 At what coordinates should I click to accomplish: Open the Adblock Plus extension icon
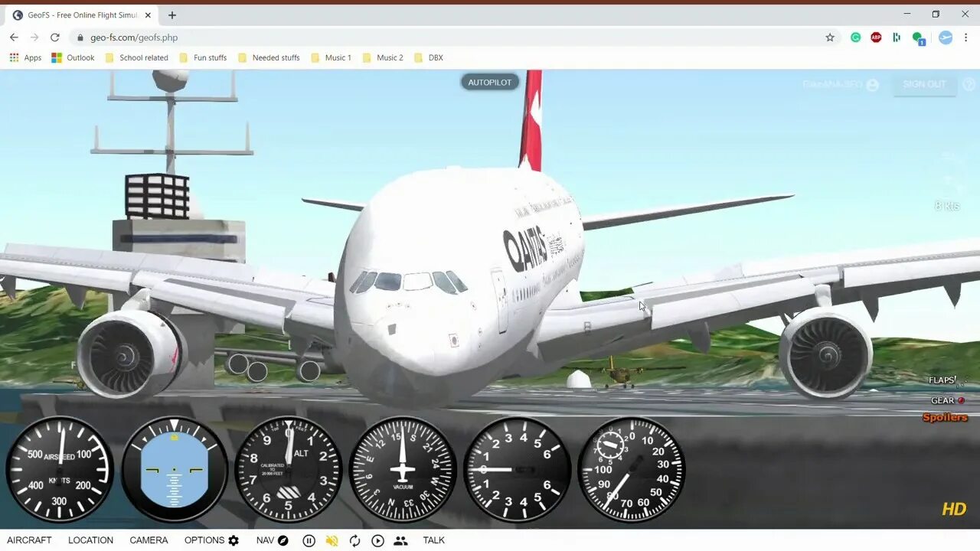(876, 37)
